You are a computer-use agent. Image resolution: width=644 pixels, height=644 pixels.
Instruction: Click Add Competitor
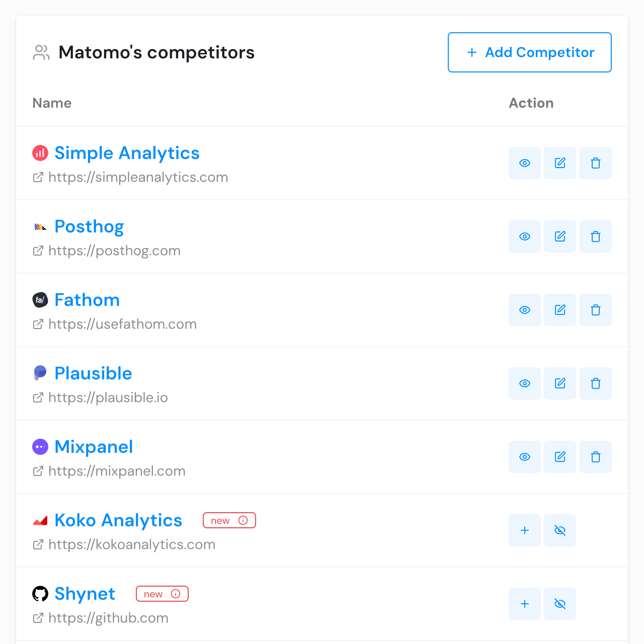click(529, 52)
